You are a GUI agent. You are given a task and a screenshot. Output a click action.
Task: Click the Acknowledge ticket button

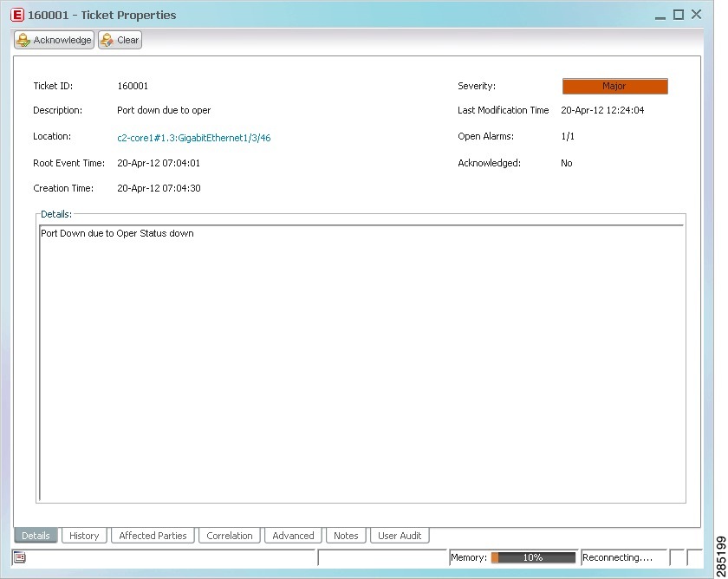(x=54, y=40)
